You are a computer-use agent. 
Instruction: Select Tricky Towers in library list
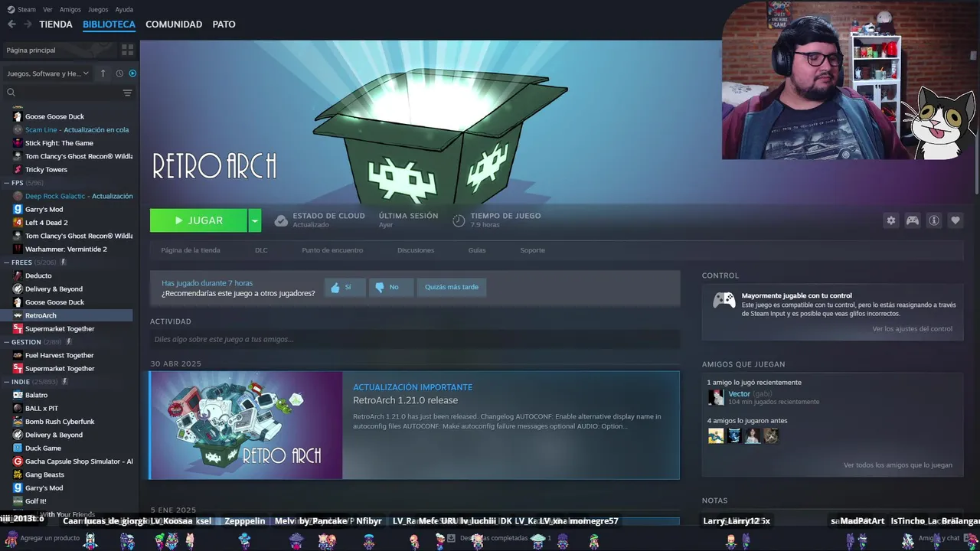coord(46,170)
